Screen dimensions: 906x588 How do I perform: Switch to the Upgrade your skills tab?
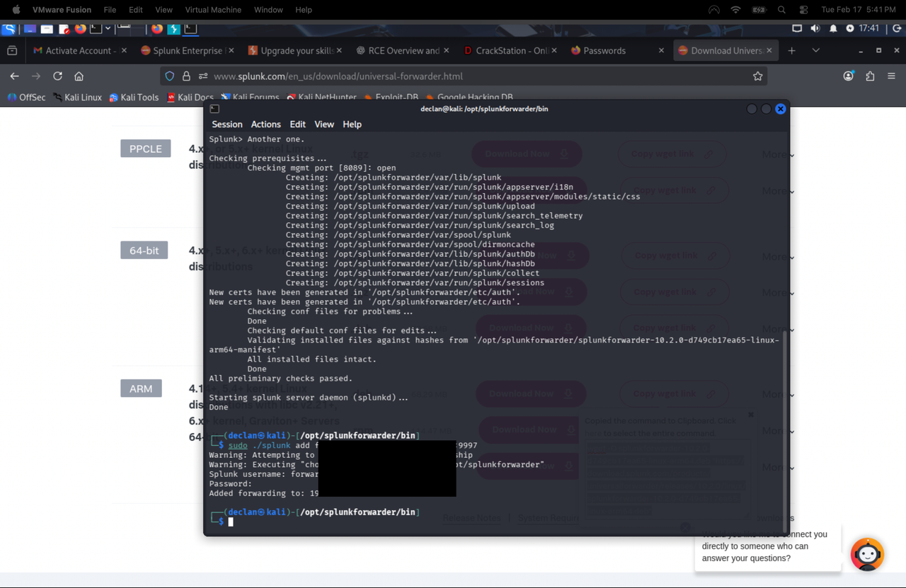coord(295,51)
